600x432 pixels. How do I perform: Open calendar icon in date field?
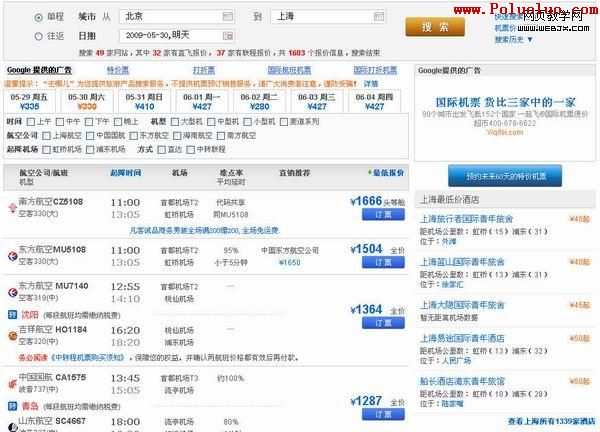[228, 36]
